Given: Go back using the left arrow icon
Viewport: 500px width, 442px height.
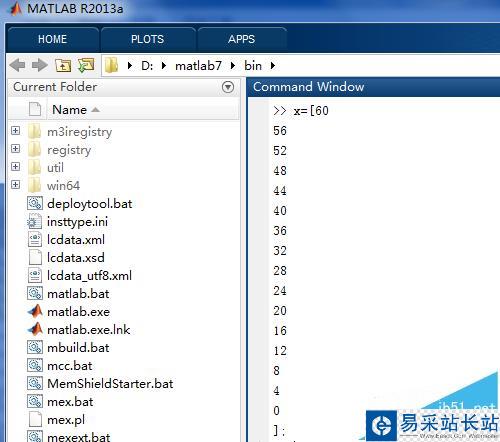Looking at the screenshot, I should click(x=17, y=65).
